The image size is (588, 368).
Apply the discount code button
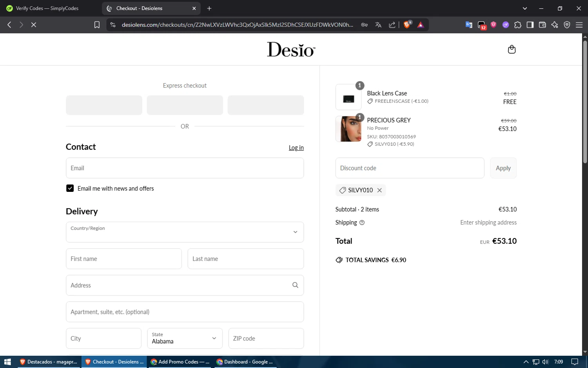point(503,168)
